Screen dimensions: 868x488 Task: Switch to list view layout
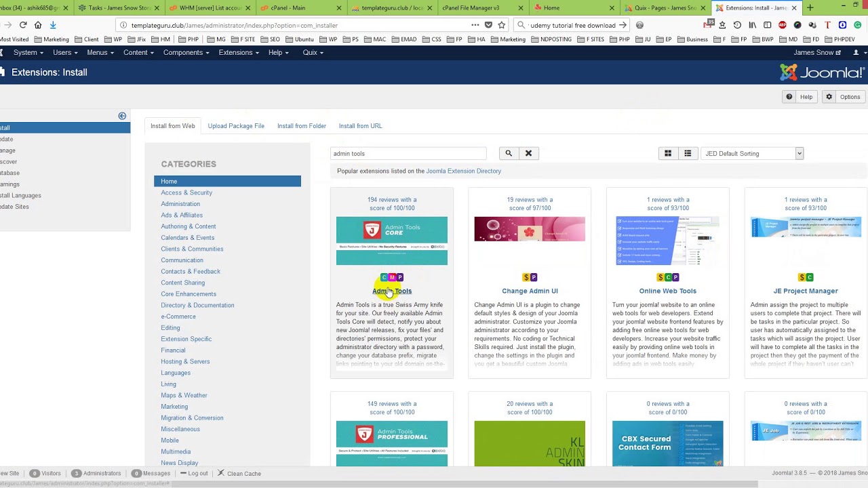[688, 153]
